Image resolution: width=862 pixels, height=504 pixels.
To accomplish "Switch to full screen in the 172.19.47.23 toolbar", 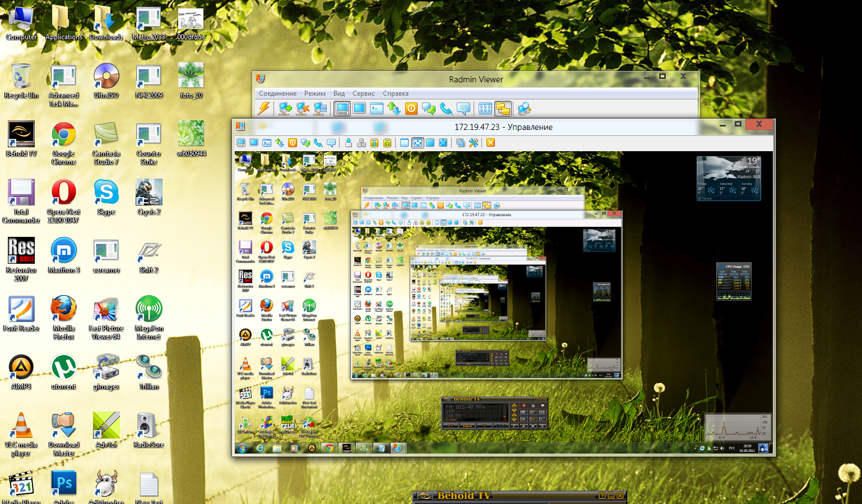I will tap(430, 143).
